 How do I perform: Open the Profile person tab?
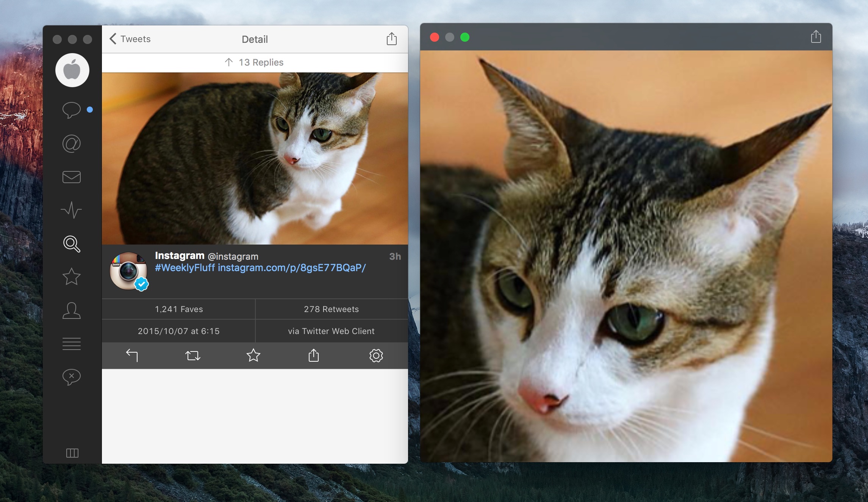[x=71, y=311]
